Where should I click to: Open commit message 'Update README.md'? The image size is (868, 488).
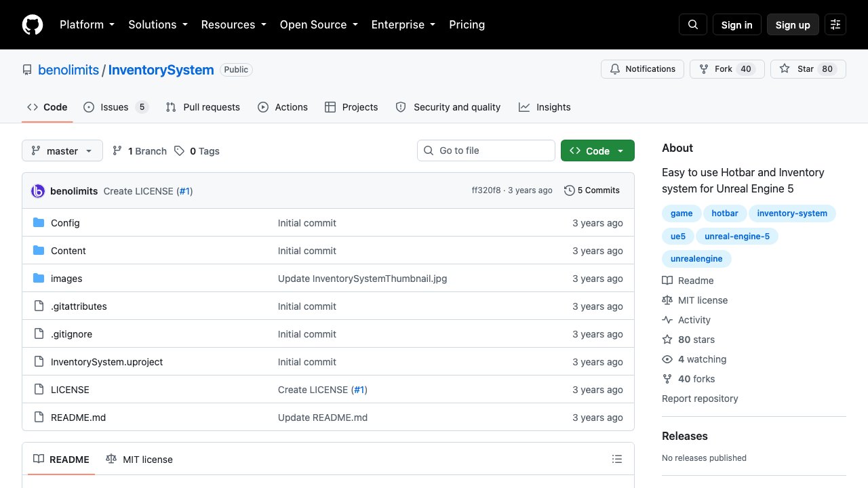323,418
